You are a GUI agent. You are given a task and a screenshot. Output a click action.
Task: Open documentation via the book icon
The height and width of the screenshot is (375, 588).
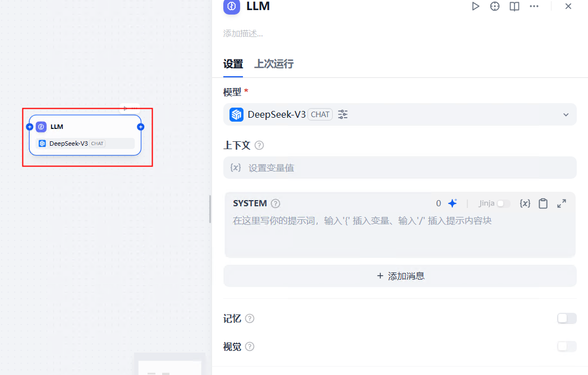click(514, 6)
